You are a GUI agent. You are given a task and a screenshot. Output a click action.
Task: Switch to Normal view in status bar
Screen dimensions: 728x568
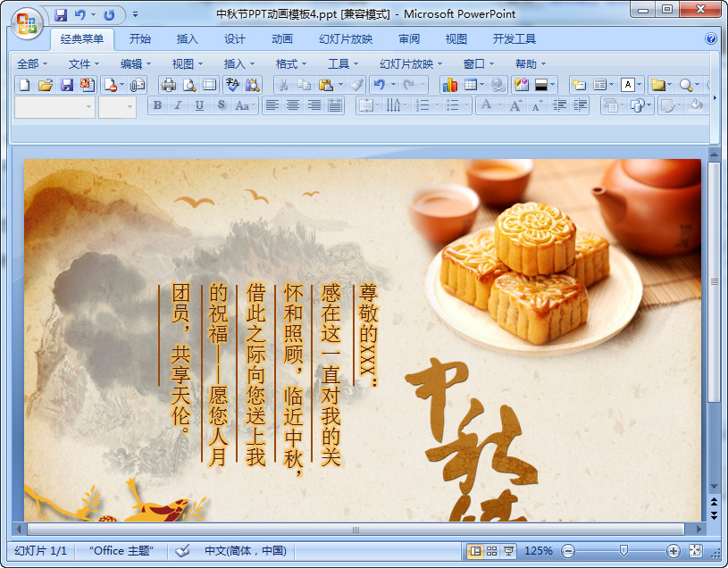click(475, 551)
